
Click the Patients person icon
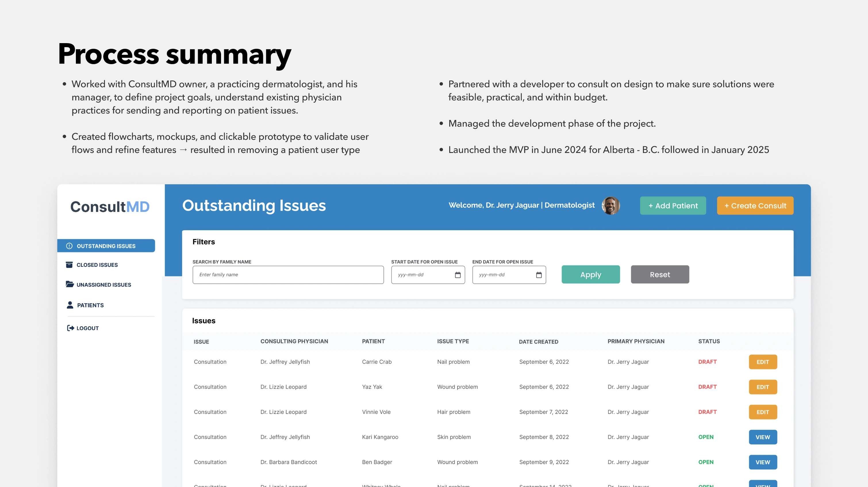tap(70, 305)
